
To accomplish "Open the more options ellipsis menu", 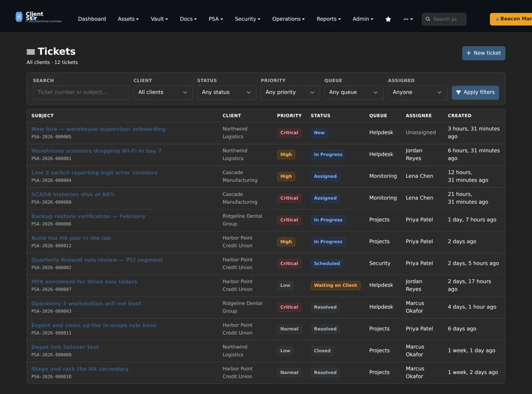I will tap(408, 19).
